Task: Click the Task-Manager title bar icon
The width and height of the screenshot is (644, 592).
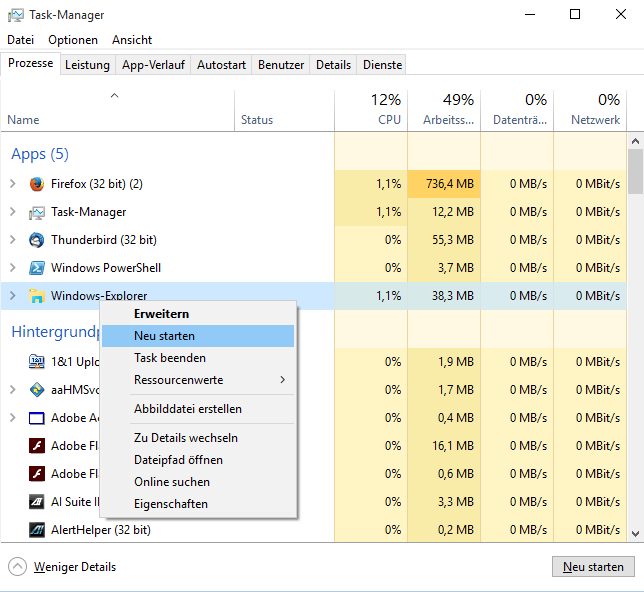Action: 16,15
